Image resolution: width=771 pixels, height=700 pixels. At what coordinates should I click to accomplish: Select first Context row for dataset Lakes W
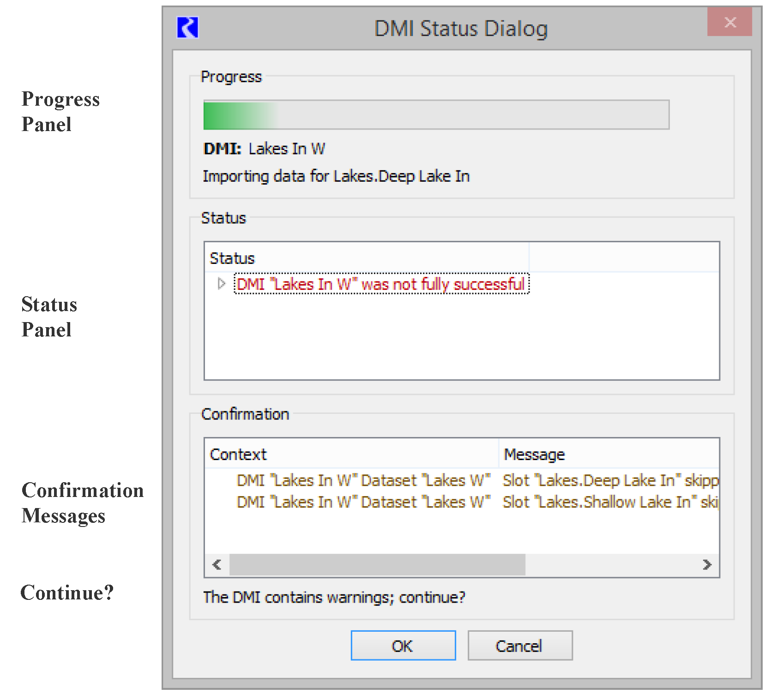coord(363,480)
